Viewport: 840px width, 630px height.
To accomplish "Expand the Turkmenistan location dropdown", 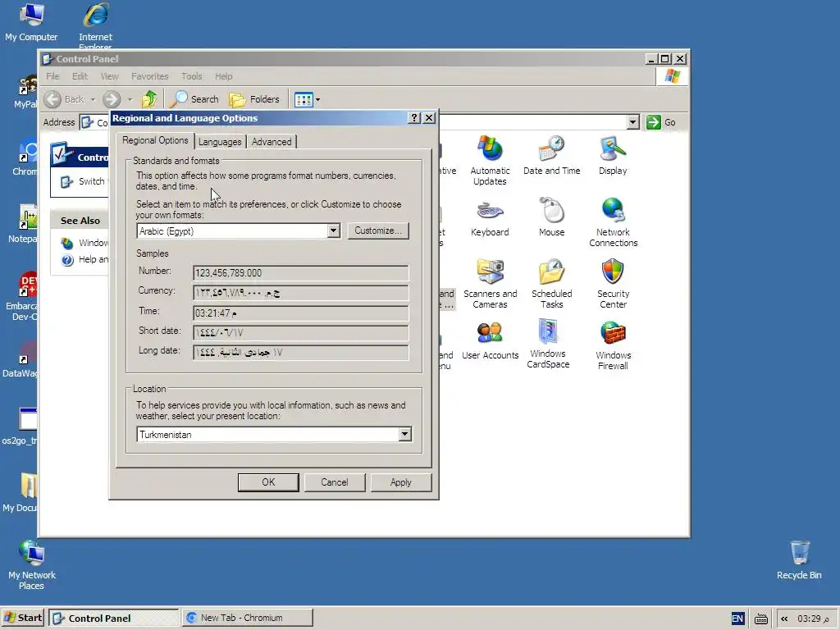I will click(405, 434).
